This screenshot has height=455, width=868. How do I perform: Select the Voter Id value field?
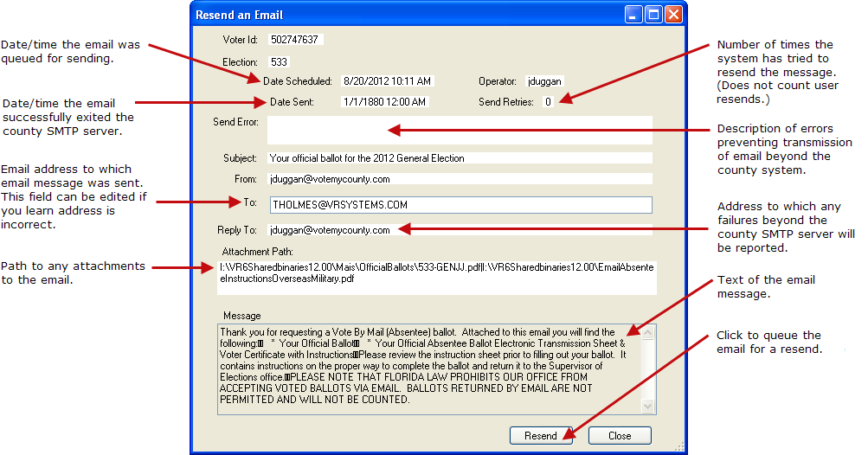tap(295, 40)
